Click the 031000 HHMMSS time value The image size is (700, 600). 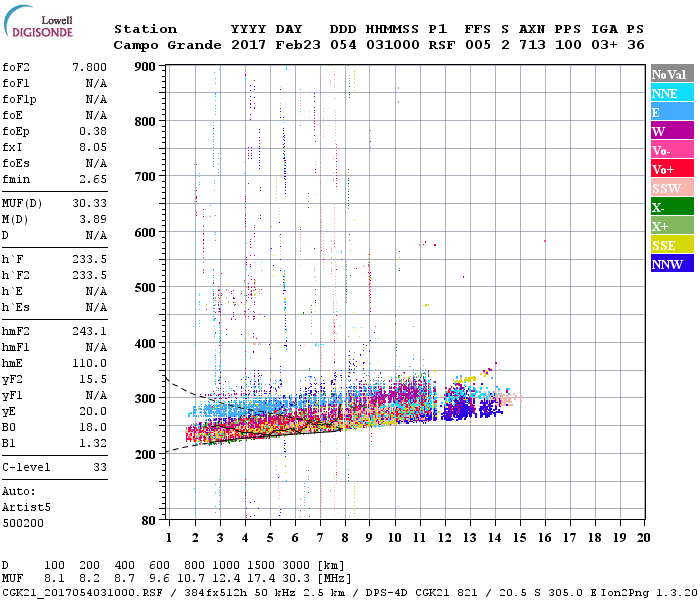(x=393, y=45)
